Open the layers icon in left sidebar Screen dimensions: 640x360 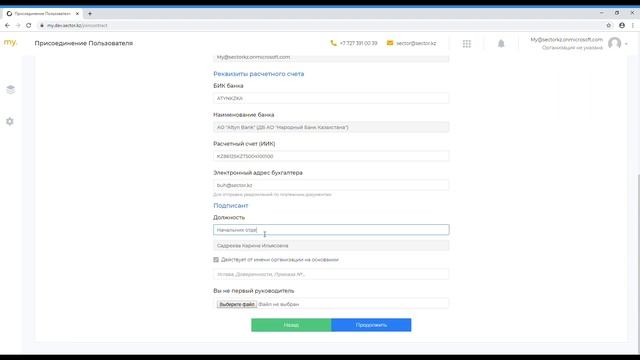[11, 89]
